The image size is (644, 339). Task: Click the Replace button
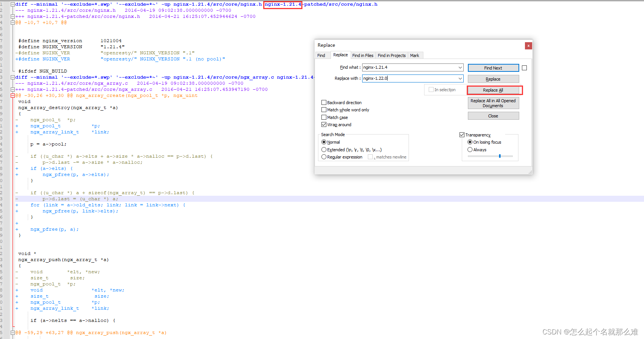pos(493,79)
